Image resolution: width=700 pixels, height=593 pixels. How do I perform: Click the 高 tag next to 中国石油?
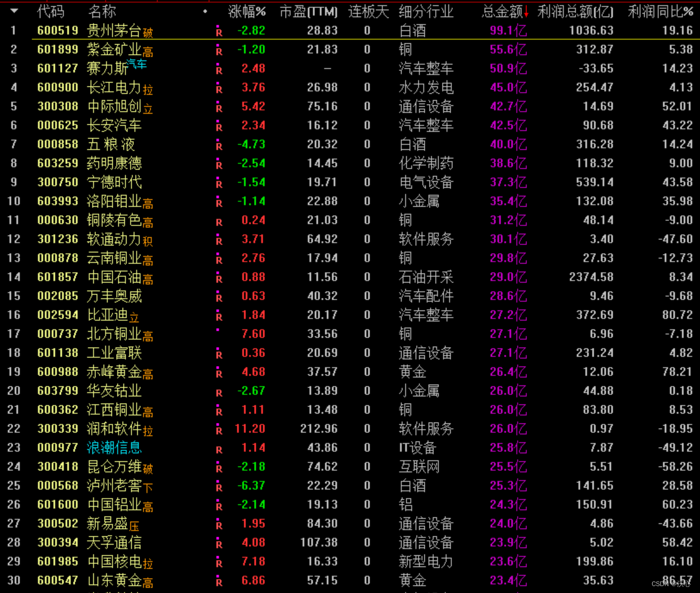[148, 280]
